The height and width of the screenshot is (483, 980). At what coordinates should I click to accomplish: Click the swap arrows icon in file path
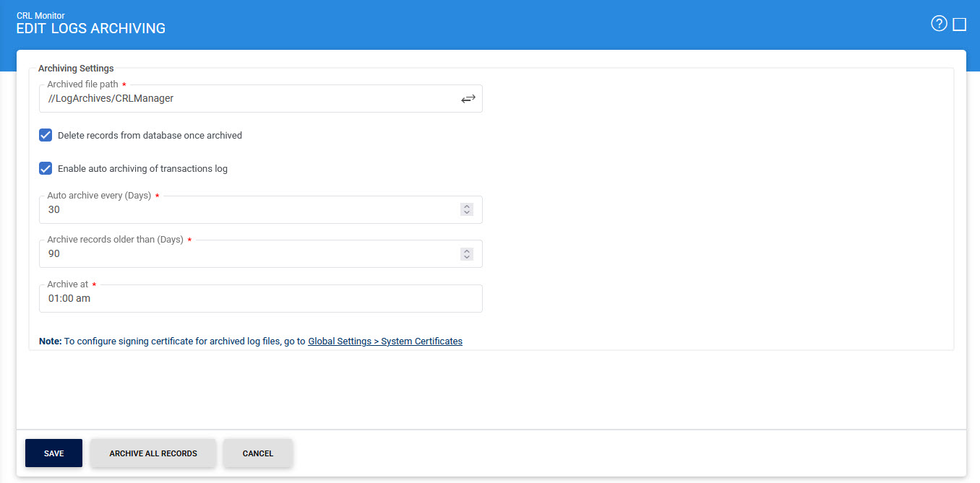coord(468,99)
